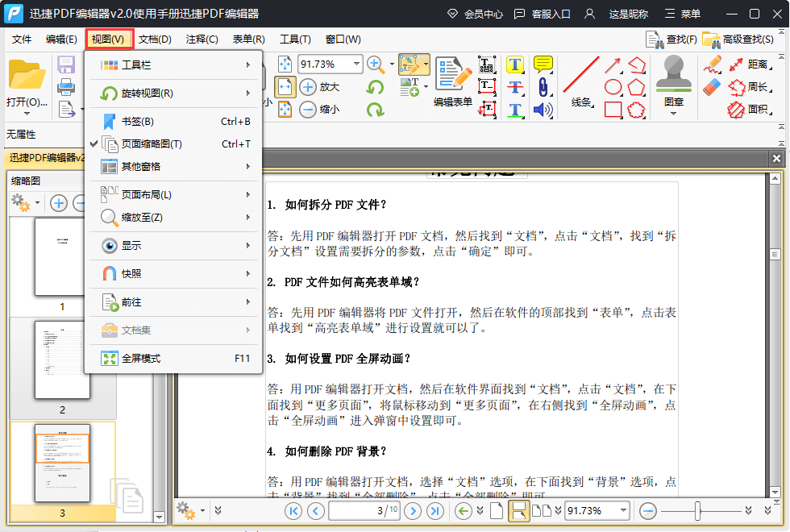Select the paperclip file attachment tool
790x532 pixels.
[543, 87]
